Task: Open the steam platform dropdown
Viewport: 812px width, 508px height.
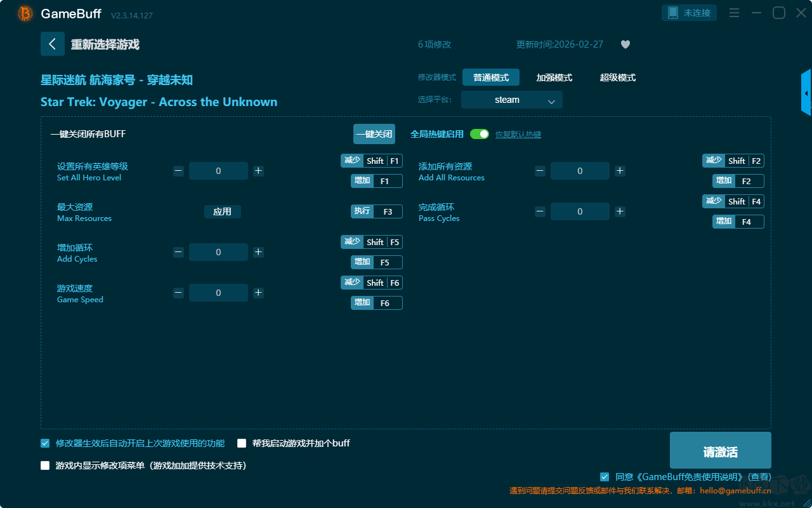Action: click(x=511, y=100)
